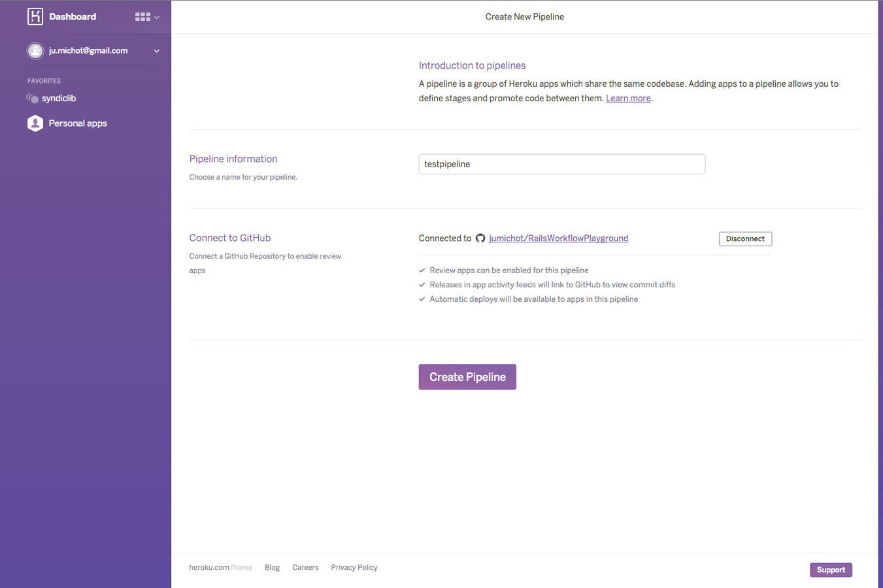Image resolution: width=883 pixels, height=588 pixels.
Task: Click 'Releases in app activity feeds' text
Action: pyautogui.click(x=552, y=285)
